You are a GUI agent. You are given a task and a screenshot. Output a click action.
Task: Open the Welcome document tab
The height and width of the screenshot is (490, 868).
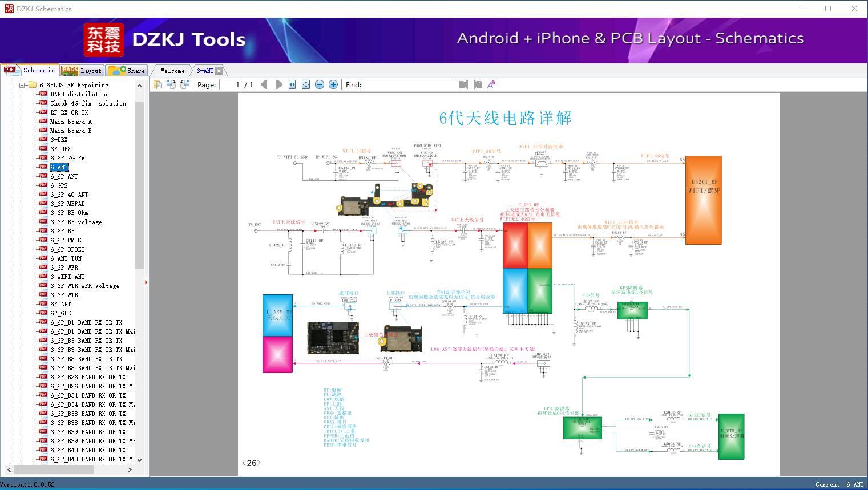coord(172,71)
